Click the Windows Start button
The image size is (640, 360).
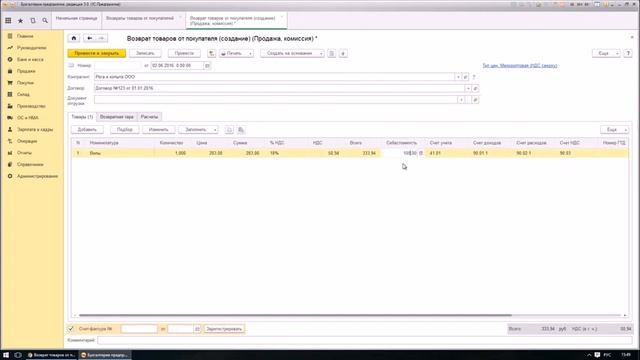[6, 355]
